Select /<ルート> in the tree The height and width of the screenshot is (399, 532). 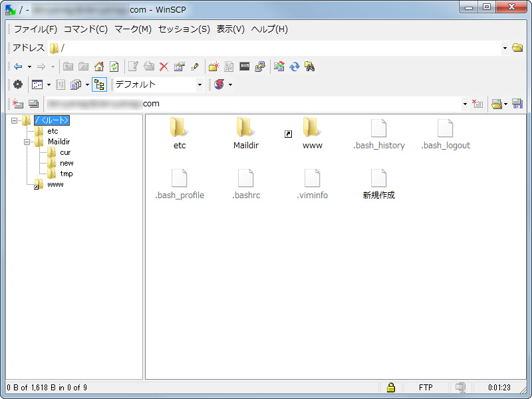(52, 120)
